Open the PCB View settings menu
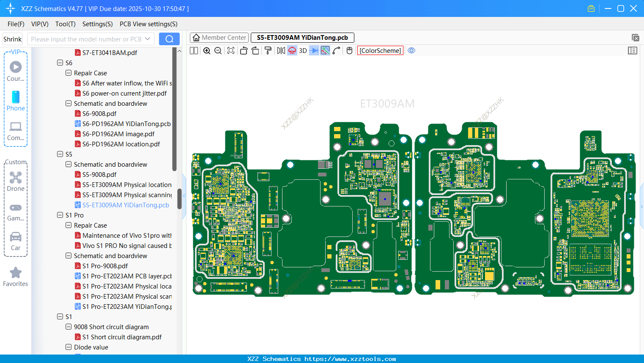Viewport: 644px width, 363px height. (x=148, y=24)
